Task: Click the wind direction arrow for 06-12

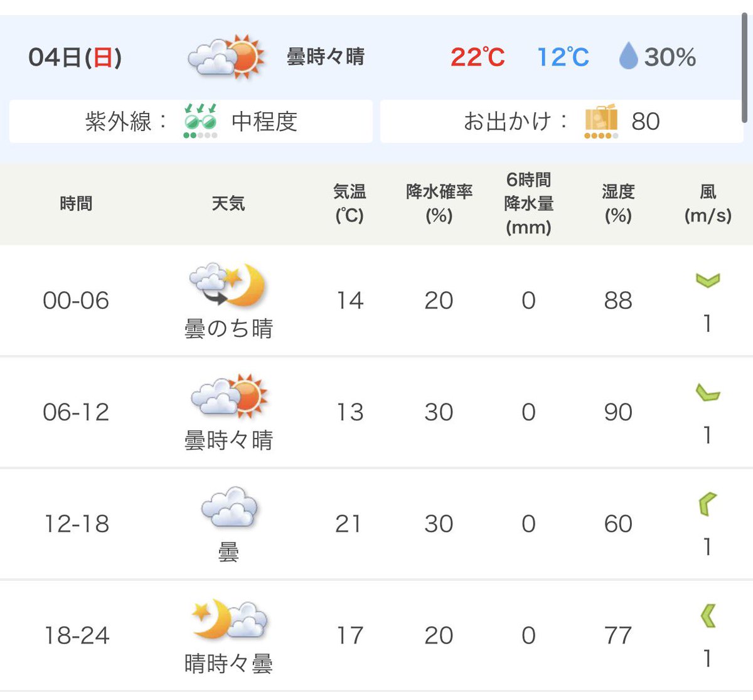Action: click(708, 393)
